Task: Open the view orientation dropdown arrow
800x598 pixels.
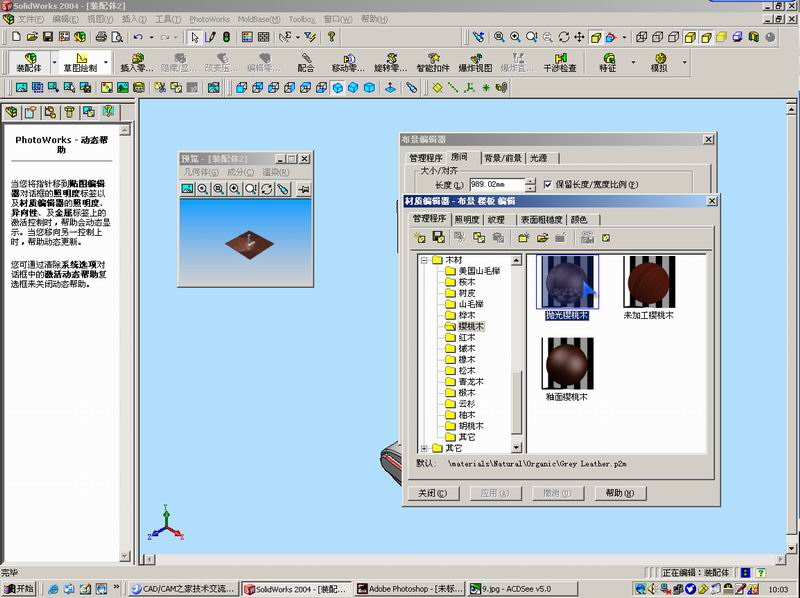Action: pos(624,37)
